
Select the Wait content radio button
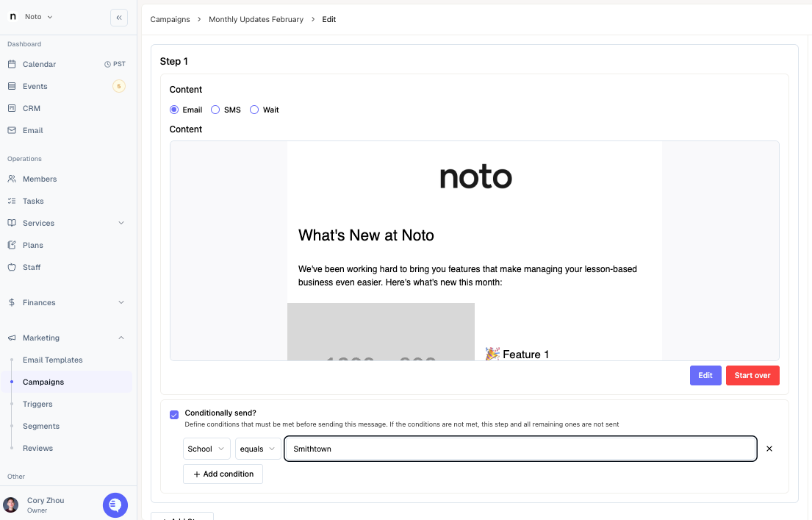pyautogui.click(x=254, y=110)
